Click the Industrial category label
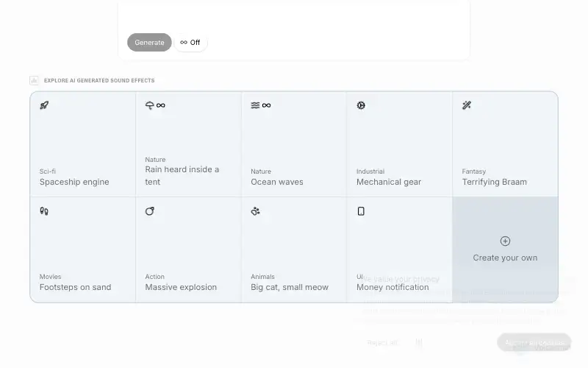Image resolution: width=588 pixels, height=368 pixels. [370, 171]
